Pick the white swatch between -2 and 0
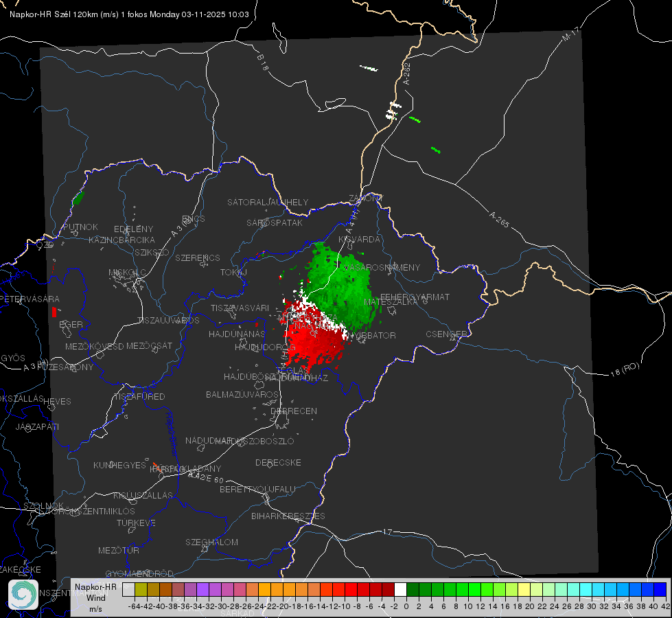 point(400,589)
